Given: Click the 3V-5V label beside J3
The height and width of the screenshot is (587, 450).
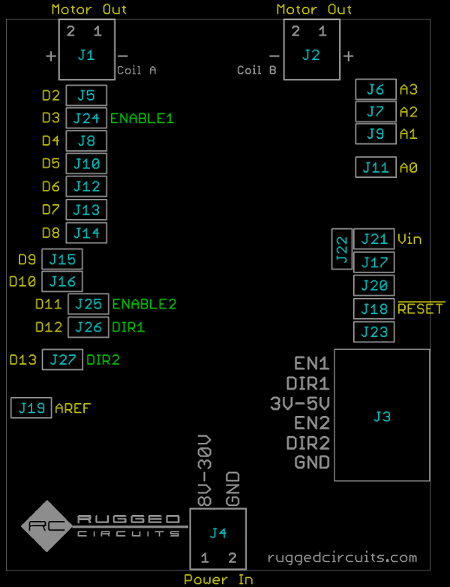Looking at the screenshot, I should 300,404.
